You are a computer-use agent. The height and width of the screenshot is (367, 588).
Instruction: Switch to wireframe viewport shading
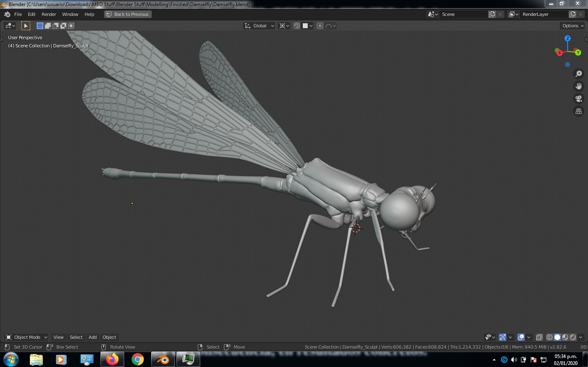coord(550,337)
